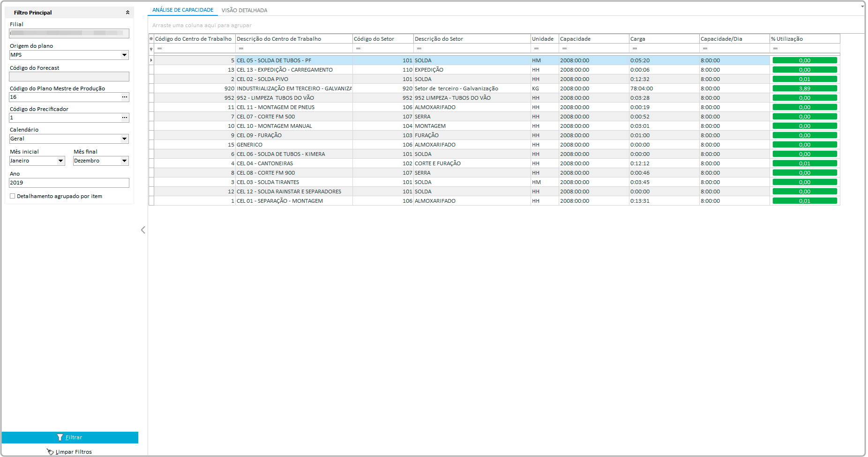Click the current row indicator arrow
Screen dimensions: 868x457
click(x=151, y=60)
